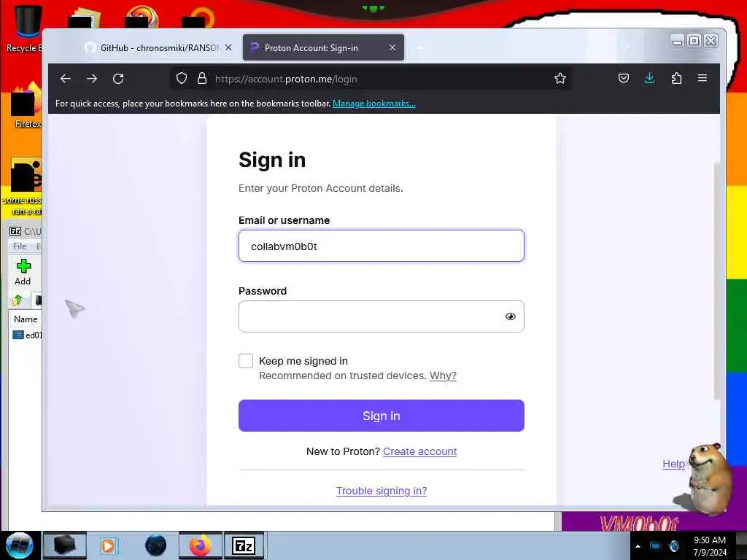This screenshot has width=747, height=560.
Task: Open the Firefox desktop shortcut
Action: click(26, 106)
